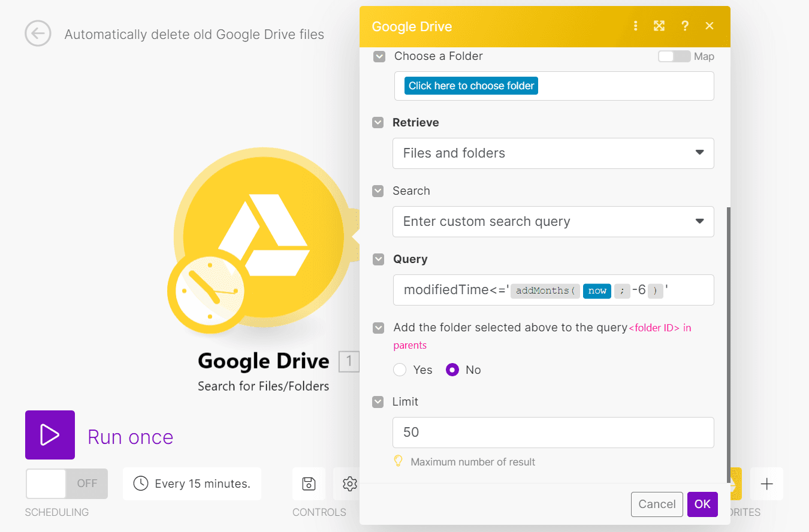Edit the Limit value field
Viewport: 809px width, 532px height.
(553, 433)
